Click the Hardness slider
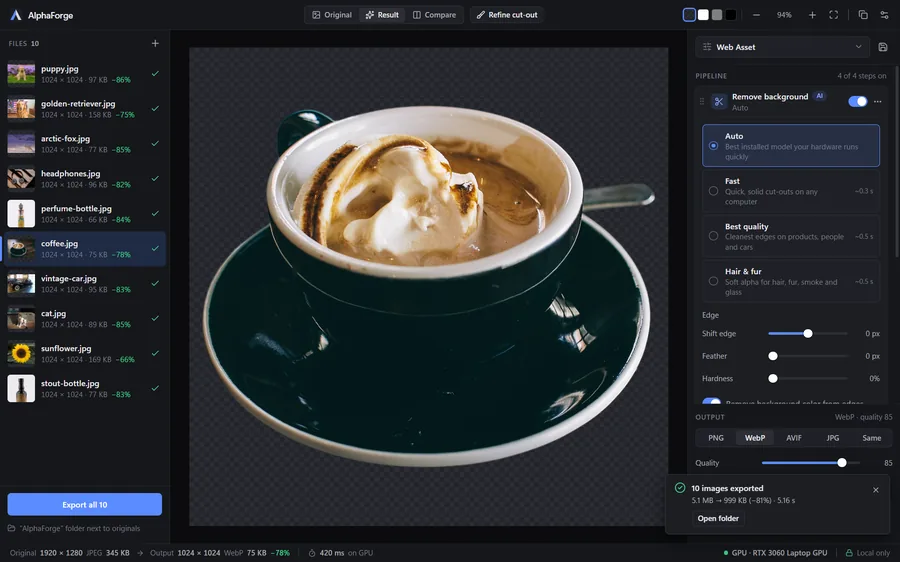900x562 pixels. 808,378
